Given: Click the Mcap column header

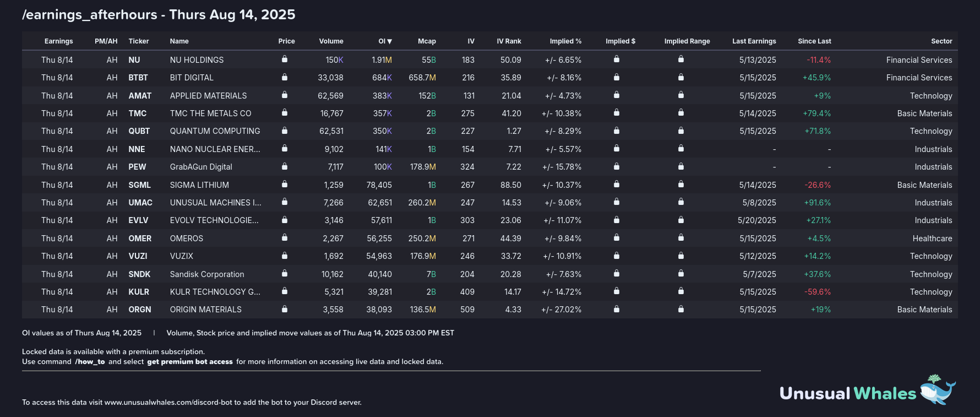Looking at the screenshot, I should tap(427, 41).
